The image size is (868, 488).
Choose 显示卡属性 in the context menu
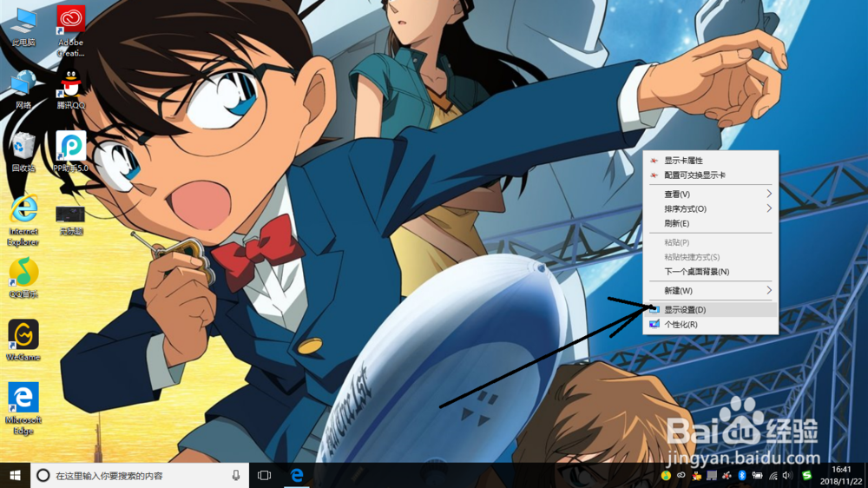click(x=710, y=160)
